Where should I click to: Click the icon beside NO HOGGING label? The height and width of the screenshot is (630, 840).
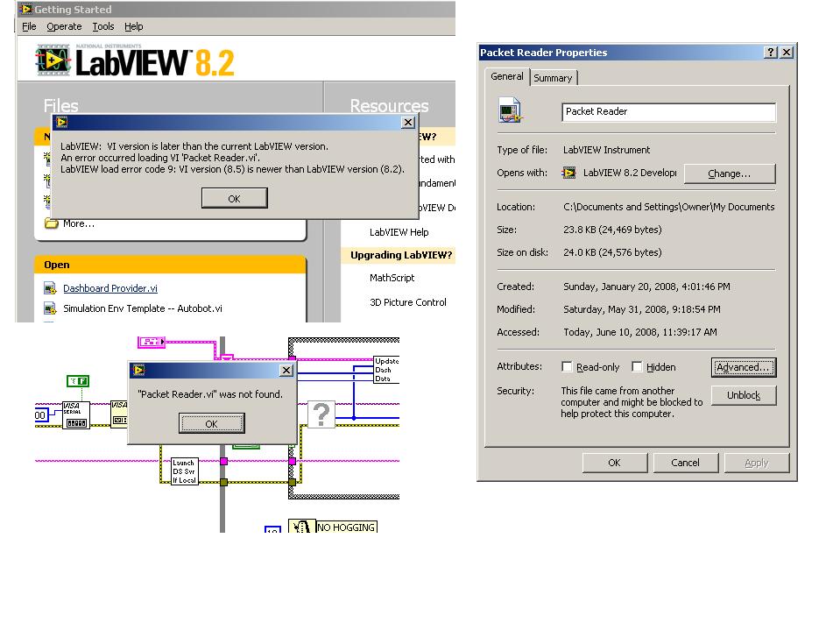coord(301,526)
